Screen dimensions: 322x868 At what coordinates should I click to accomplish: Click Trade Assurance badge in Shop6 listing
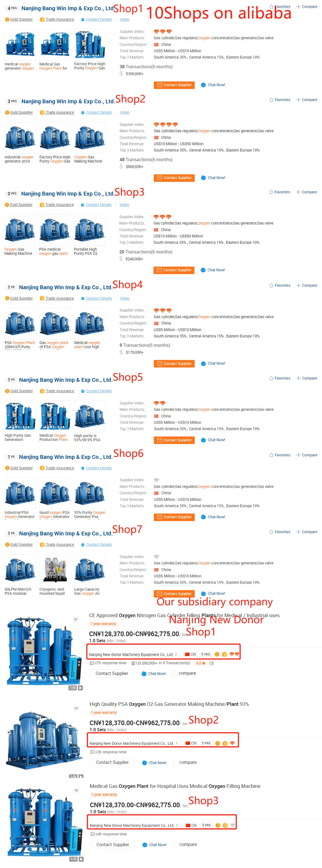pyautogui.click(x=57, y=468)
